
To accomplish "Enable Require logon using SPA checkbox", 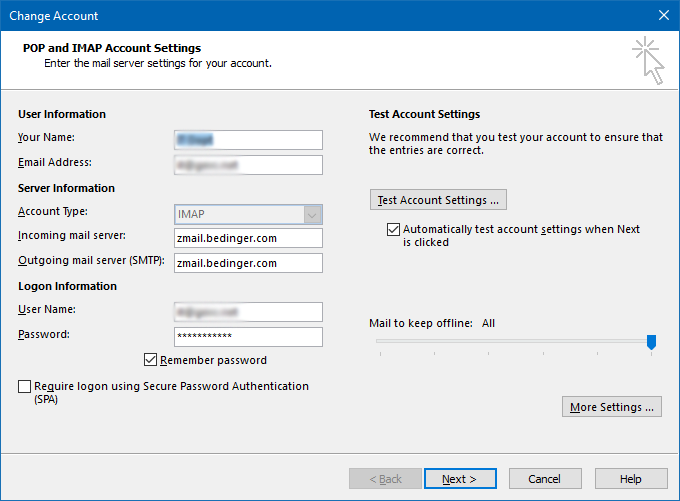I will pos(24,386).
